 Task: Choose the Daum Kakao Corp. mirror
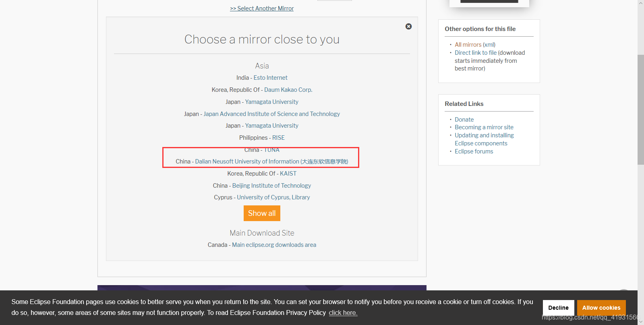pos(288,90)
